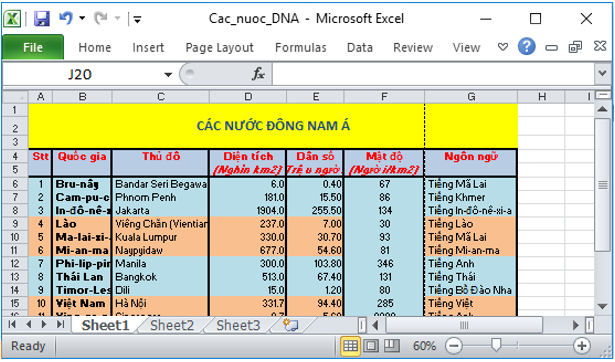Image resolution: width=615 pixels, height=362 pixels.
Task: Select the Tiếng Khmer cell
Action: pyautogui.click(x=471, y=197)
